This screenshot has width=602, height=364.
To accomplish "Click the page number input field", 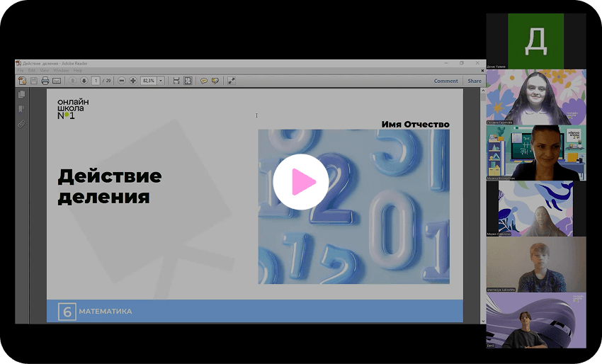I will [x=96, y=81].
